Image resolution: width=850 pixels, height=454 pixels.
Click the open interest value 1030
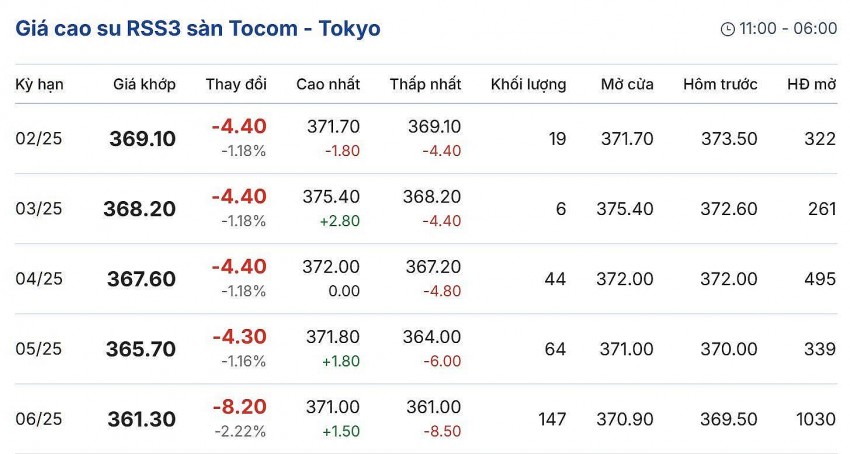tap(817, 419)
